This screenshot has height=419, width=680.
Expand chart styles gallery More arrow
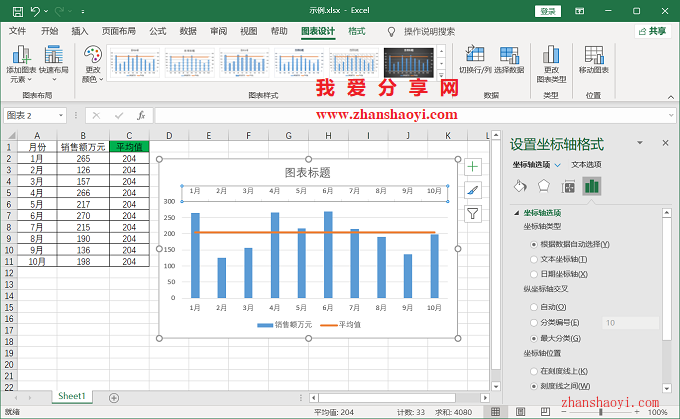coord(441,75)
